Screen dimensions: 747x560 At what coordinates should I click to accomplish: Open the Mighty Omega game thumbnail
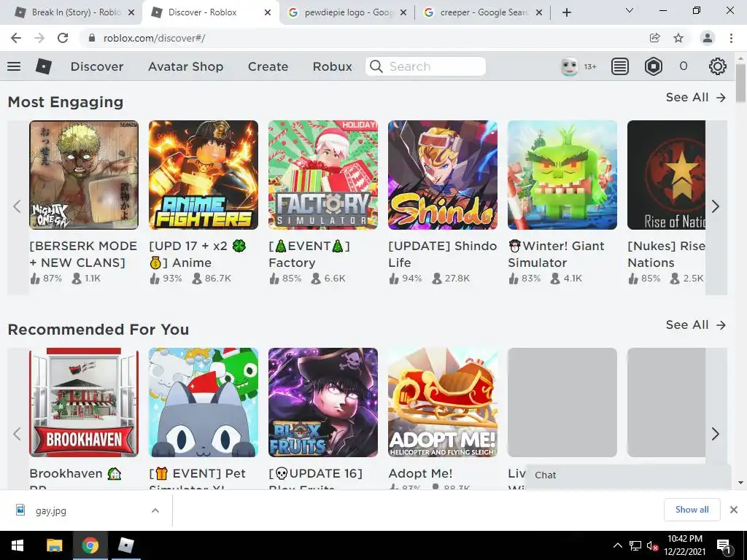coord(84,175)
